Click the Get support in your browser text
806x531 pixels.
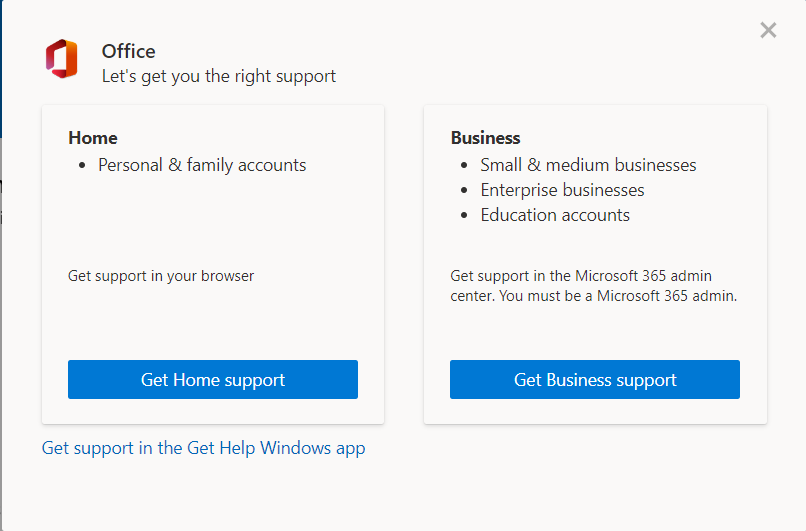[161, 275]
